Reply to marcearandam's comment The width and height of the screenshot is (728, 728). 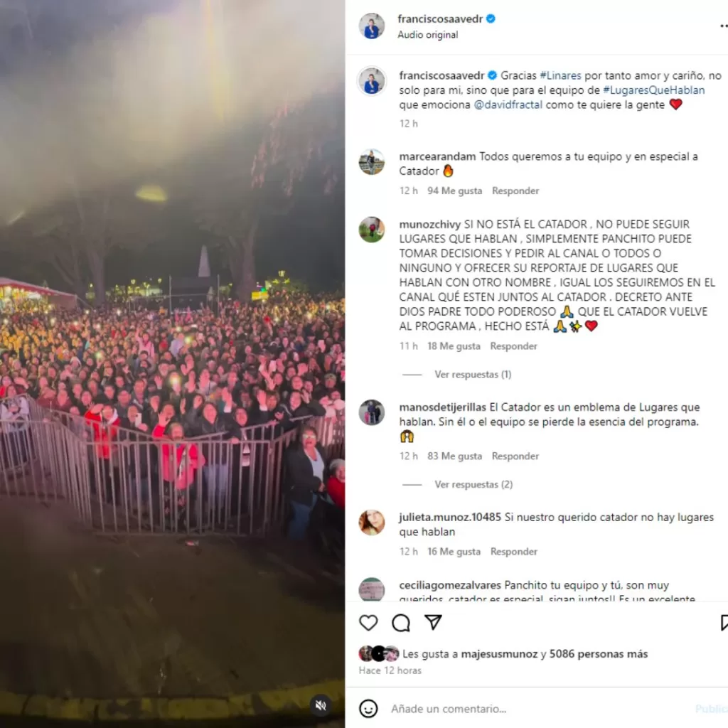click(515, 191)
